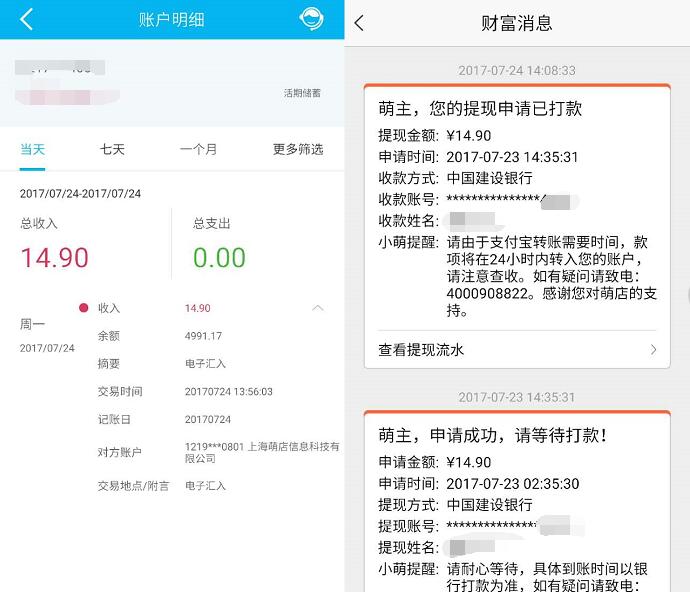Click 收款方式 中国建设银行 line
The width and height of the screenshot is (690, 592).
[x=455, y=178]
